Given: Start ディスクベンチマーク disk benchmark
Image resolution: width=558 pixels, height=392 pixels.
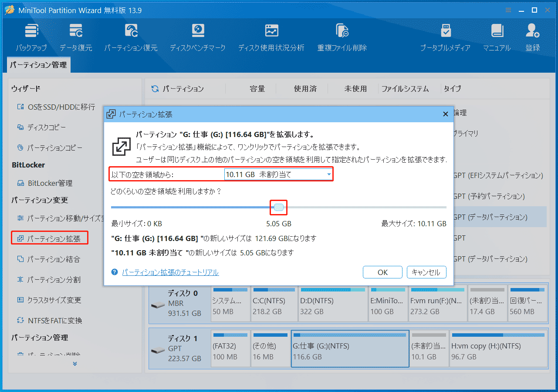Looking at the screenshot, I should coord(198,37).
